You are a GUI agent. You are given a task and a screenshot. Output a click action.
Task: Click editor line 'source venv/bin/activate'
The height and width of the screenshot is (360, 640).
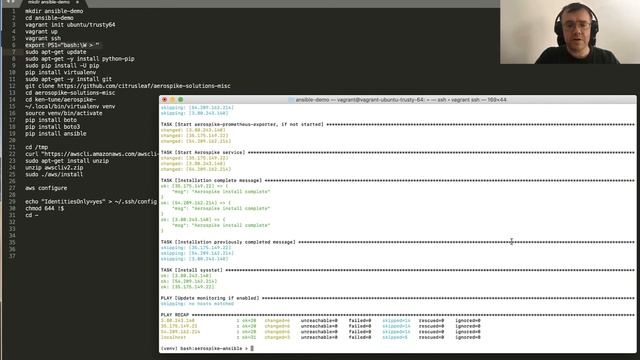coord(64,113)
